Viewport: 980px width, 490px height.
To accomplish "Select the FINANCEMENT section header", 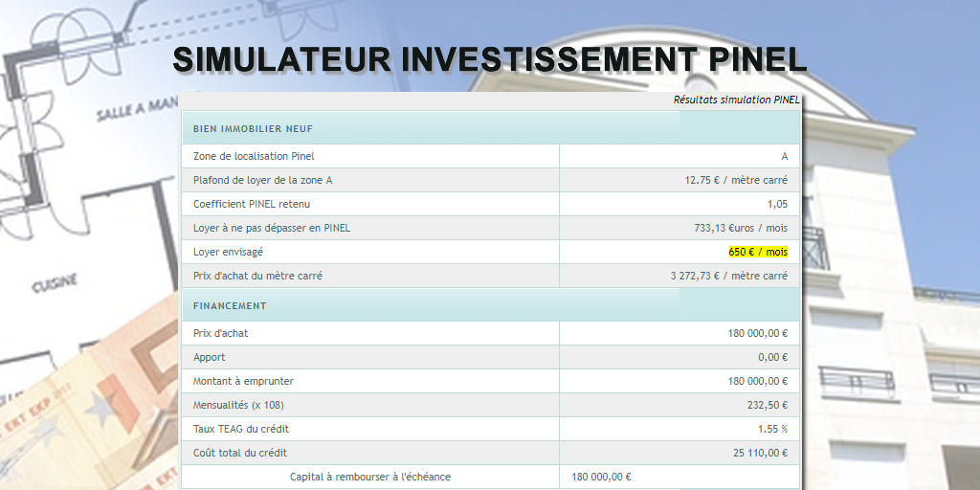I will click(x=230, y=306).
